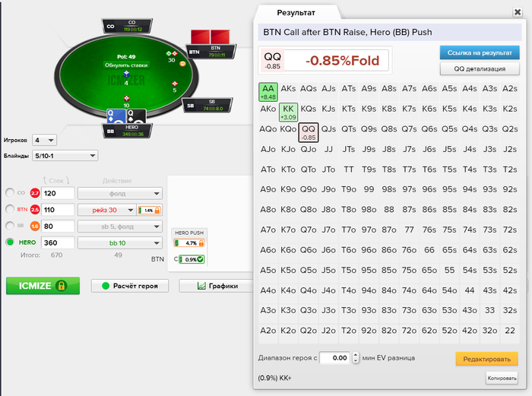This screenshot has height=396, width=532.
Task: Select the TT cell in range grid
Action: click(x=349, y=173)
